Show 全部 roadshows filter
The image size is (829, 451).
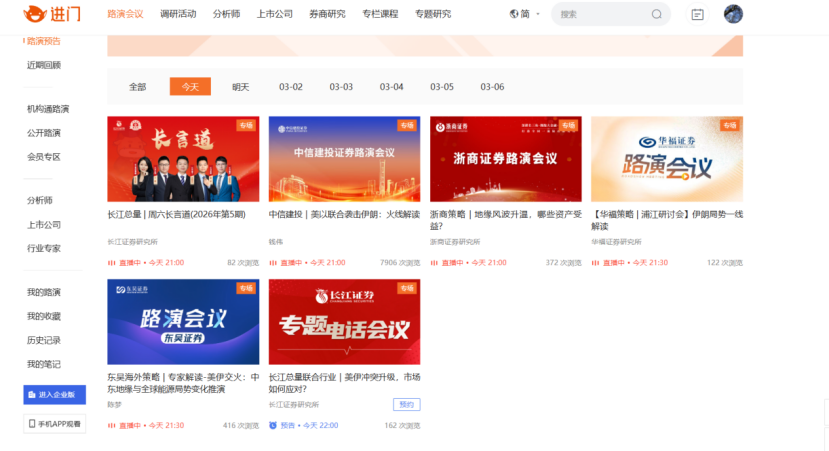(x=137, y=87)
